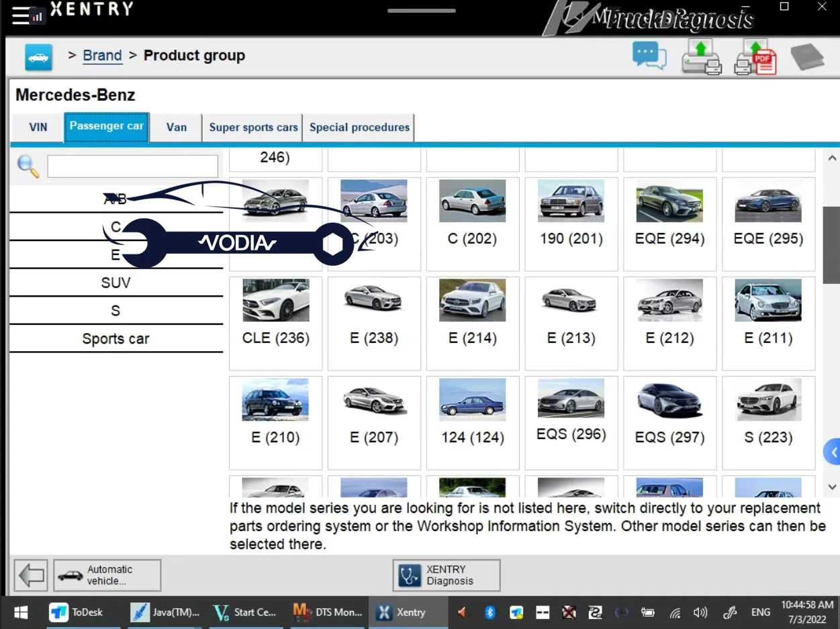The image size is (840, 629).
Task: Open the chat speech bubbles icon
Action: 649,56
